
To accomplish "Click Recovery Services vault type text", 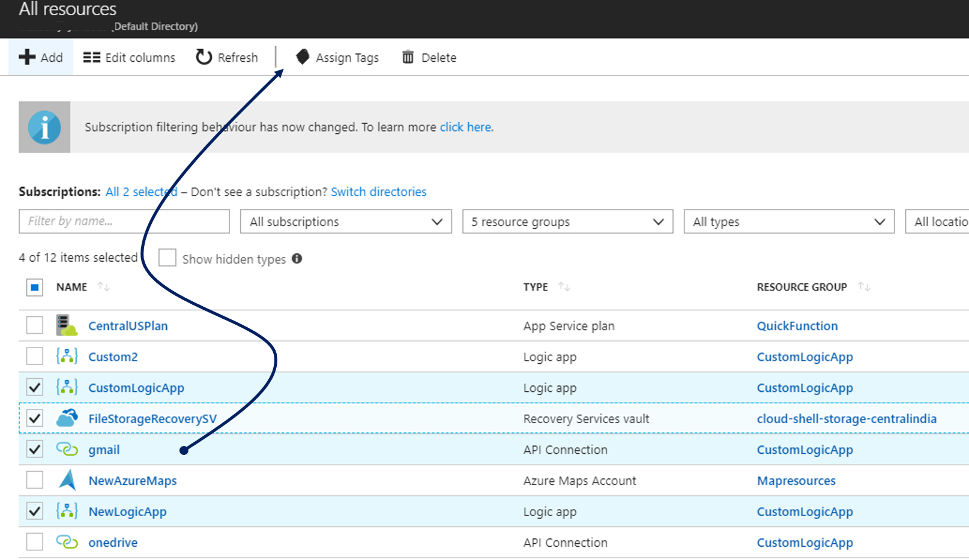I will coord(587,418).
